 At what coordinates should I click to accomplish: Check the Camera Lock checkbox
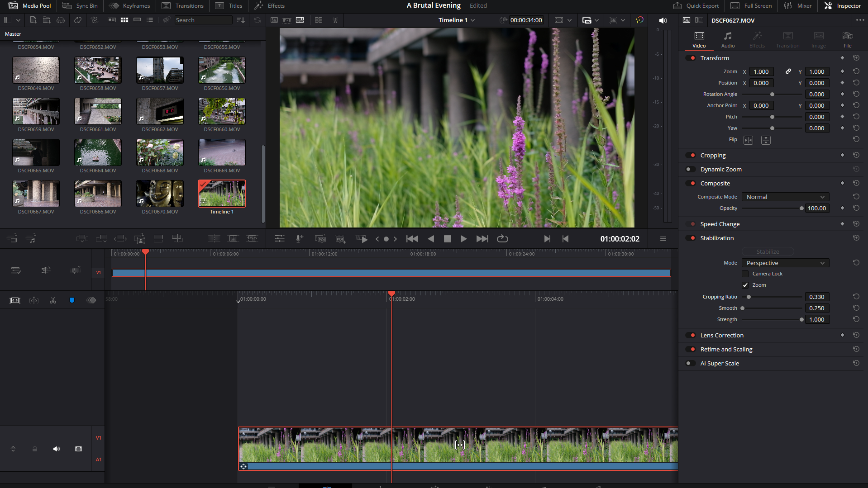[x=745, y=274]
